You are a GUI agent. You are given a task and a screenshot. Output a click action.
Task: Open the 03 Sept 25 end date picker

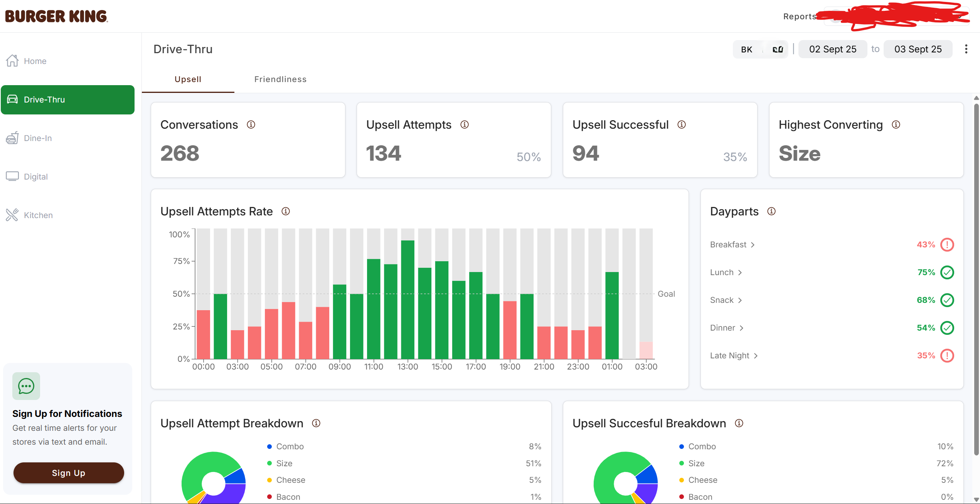pyautogui.click(x=918, y=49)
